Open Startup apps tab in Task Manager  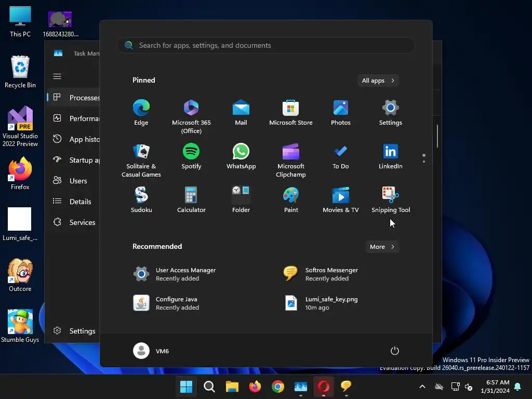(x=74, y=160)
